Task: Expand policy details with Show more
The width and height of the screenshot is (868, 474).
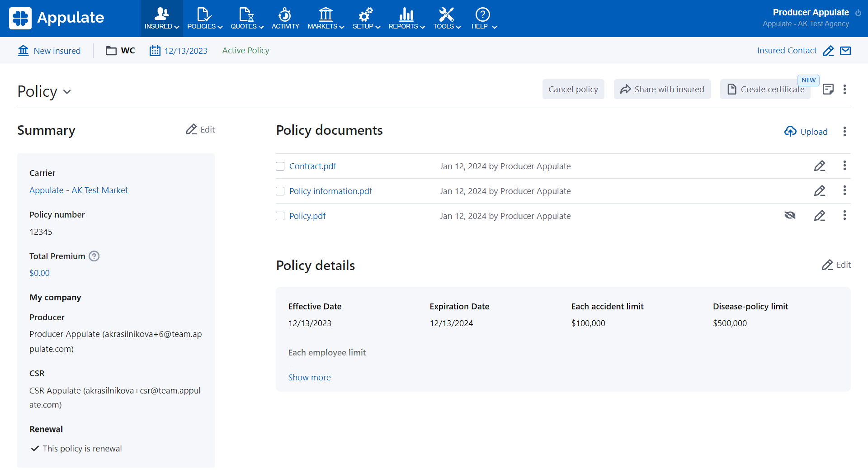Action: 309,377
